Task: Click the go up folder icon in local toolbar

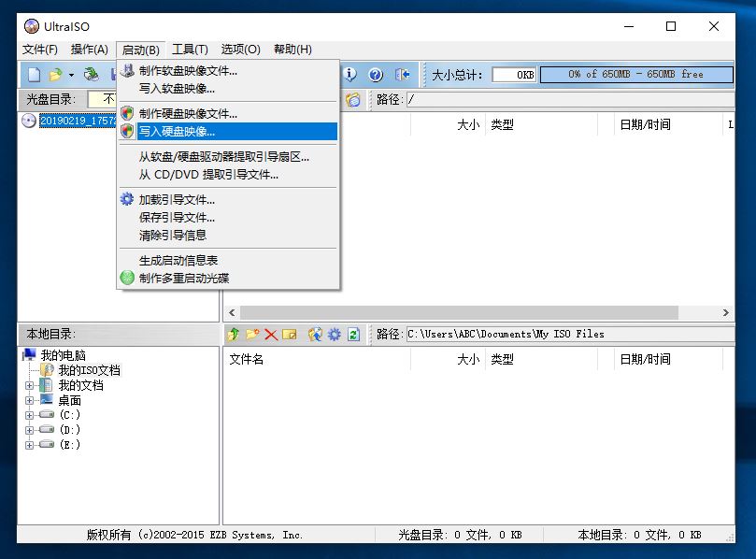Action: coord(234,334)
